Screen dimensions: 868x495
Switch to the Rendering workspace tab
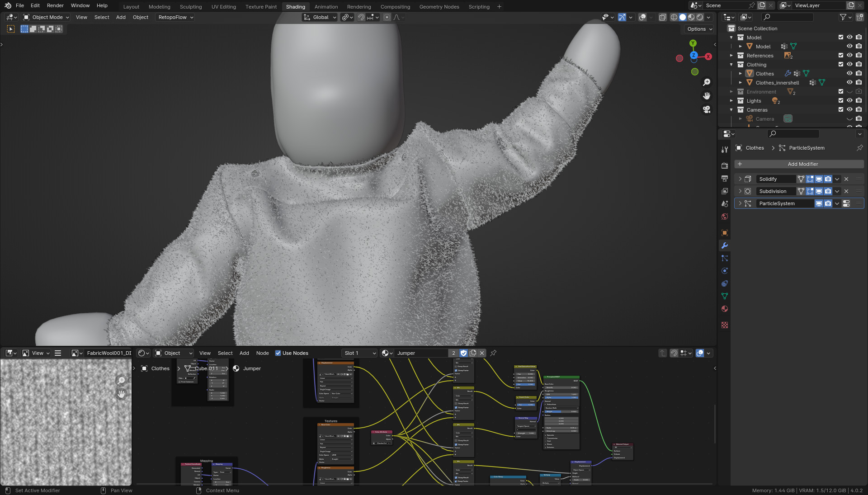[359, 6]
